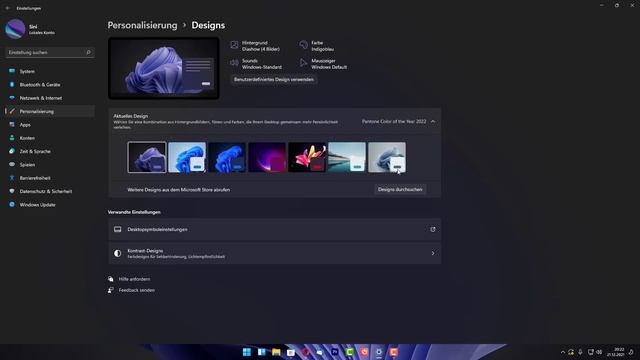Click the microphone tray icon

pyautogui.click(x=580, y=352)
